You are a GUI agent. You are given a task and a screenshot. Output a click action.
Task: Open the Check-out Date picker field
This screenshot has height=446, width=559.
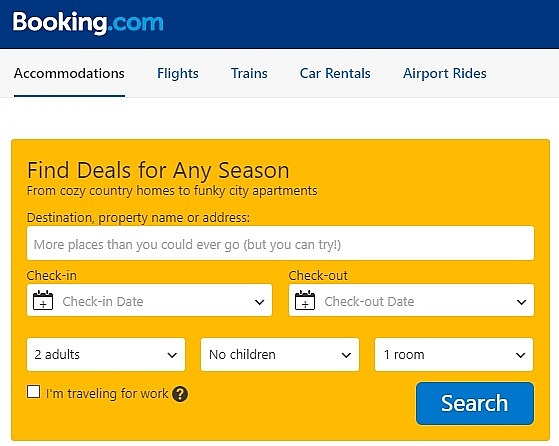[x=411, y=300]
